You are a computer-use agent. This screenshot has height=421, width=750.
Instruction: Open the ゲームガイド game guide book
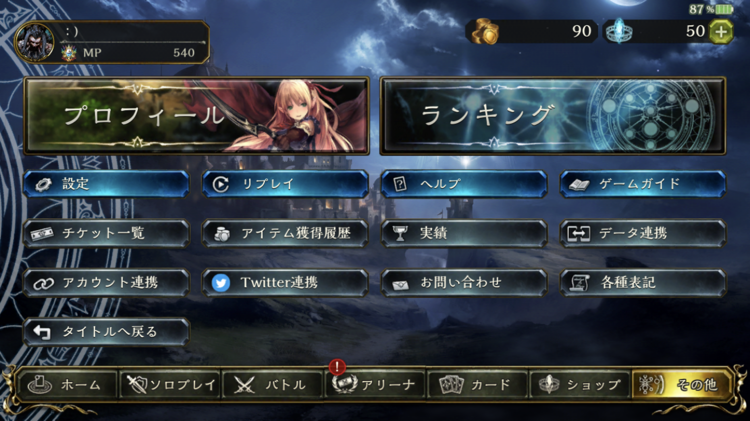pyautogui.click(x=643, y=184)
